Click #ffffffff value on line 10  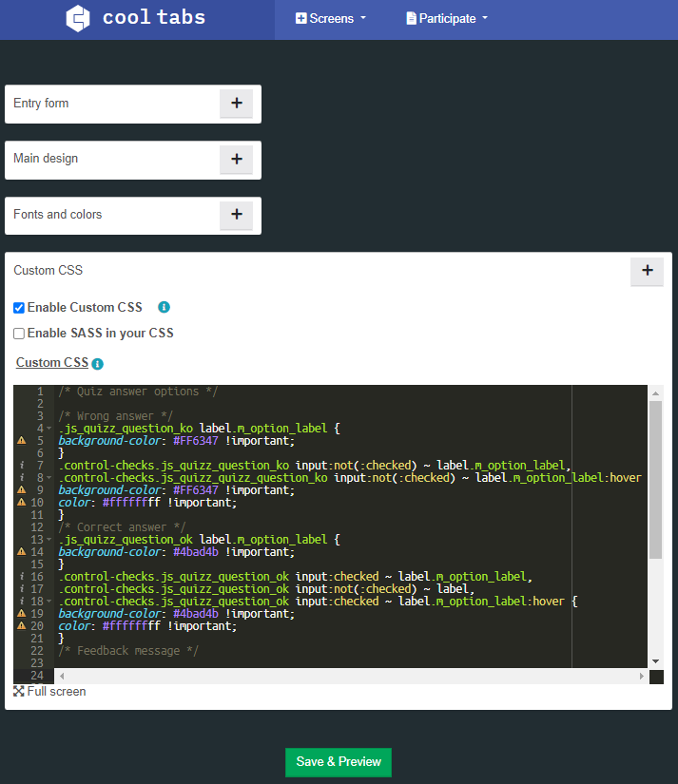click(131, 502)
